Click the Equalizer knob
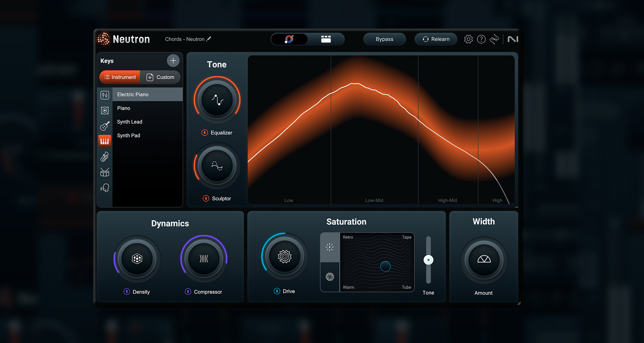 [x=217, y=100]
